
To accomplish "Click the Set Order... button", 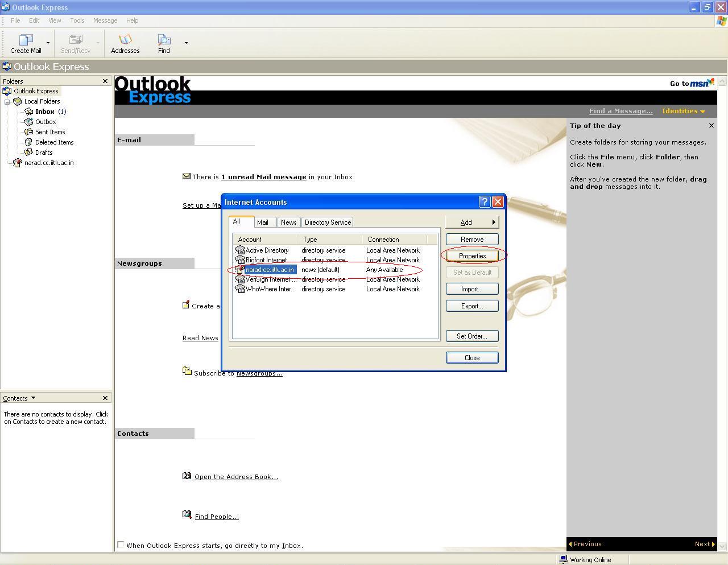I will (472, 336).
